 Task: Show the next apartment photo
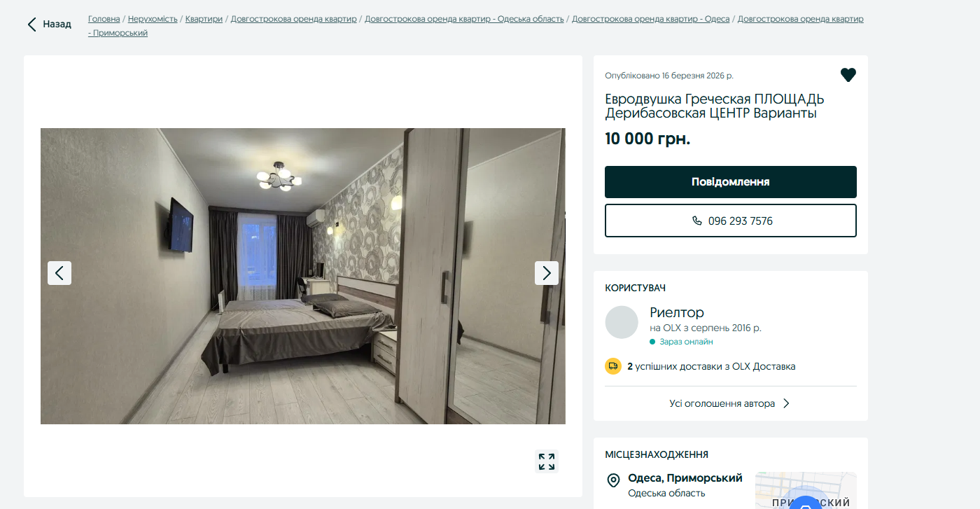click(x=547, y=273)
